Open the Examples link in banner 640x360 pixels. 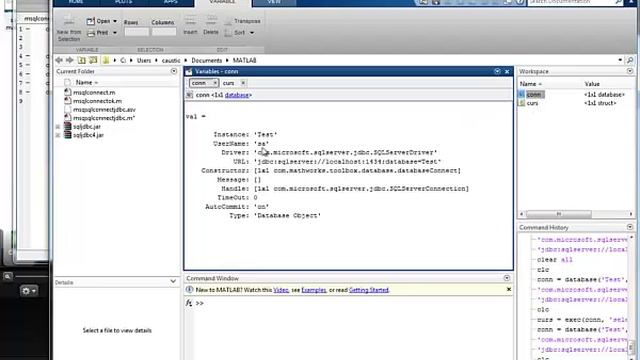pyautogui.click(x=314, y=290)
